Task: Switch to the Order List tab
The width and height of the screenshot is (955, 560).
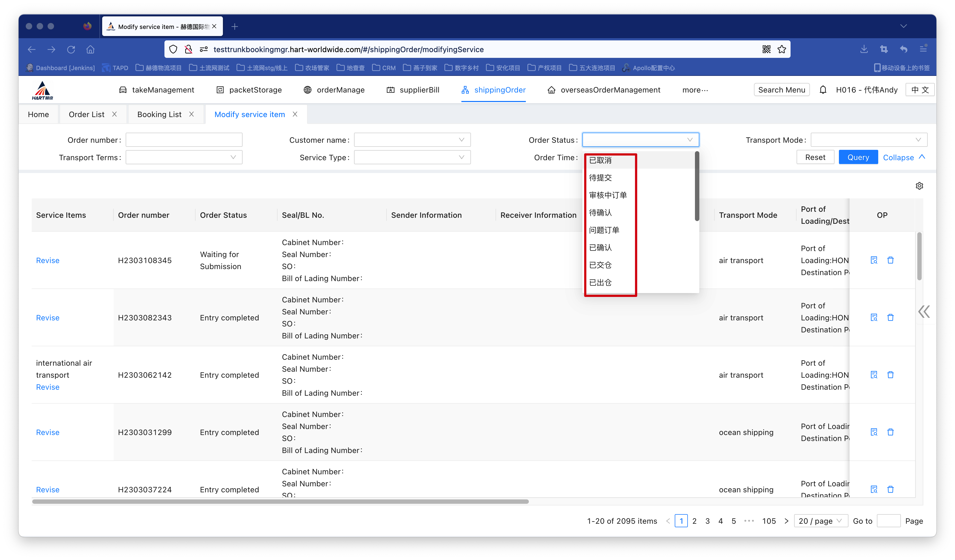Action: click(86, 114)
